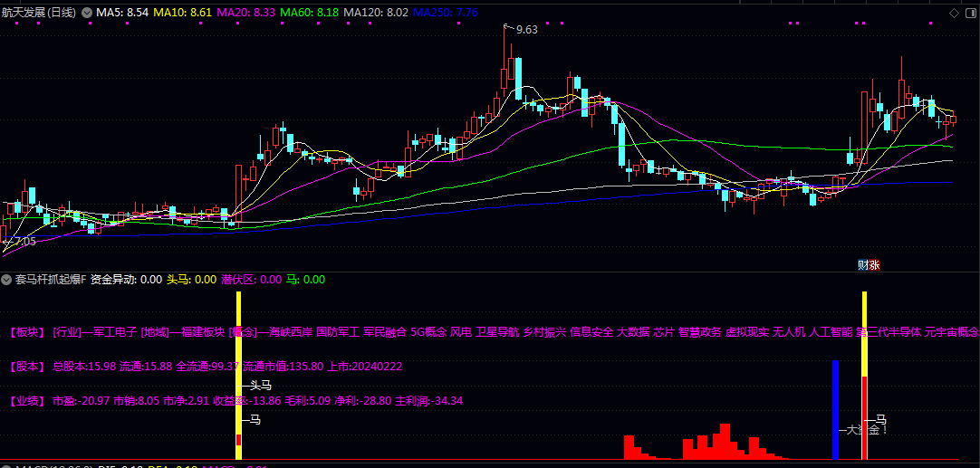The height and width of the screenshot is (468, 980).
Task: Click the 虚拟现实 concept text
Action: pos(747,332)
